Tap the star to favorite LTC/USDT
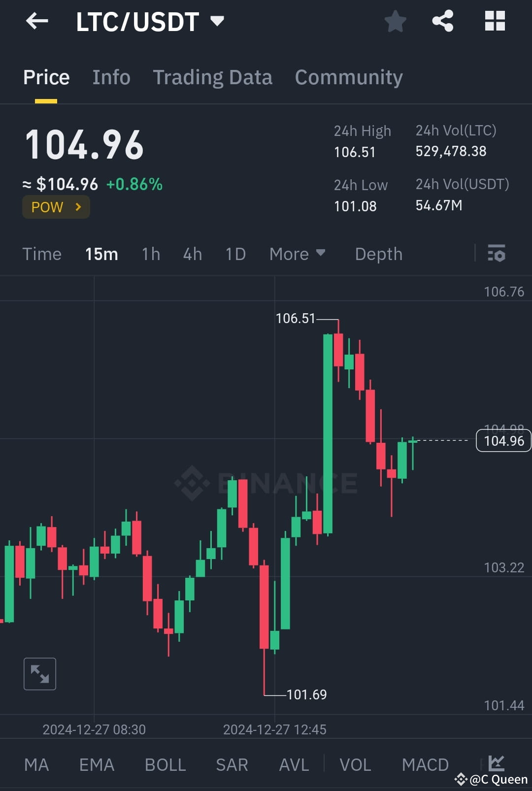Image resolution: width=532 pixels, height=791 pixels. point(395,21)
